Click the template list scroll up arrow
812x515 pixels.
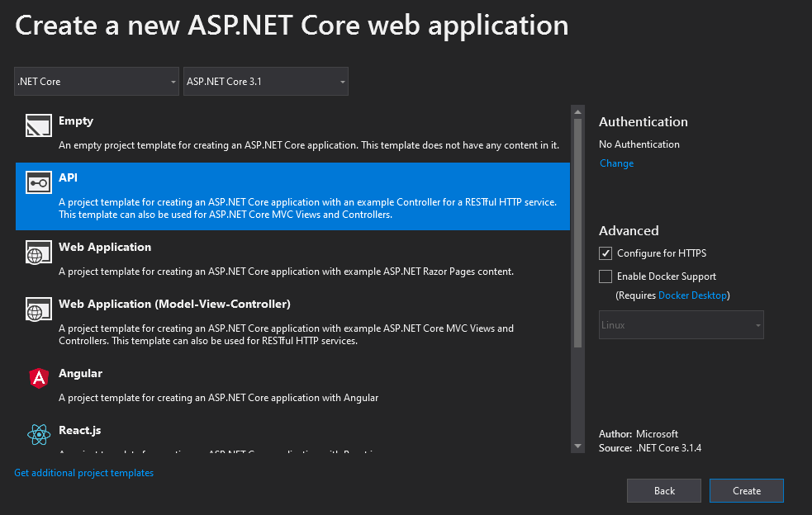[578, 111]
